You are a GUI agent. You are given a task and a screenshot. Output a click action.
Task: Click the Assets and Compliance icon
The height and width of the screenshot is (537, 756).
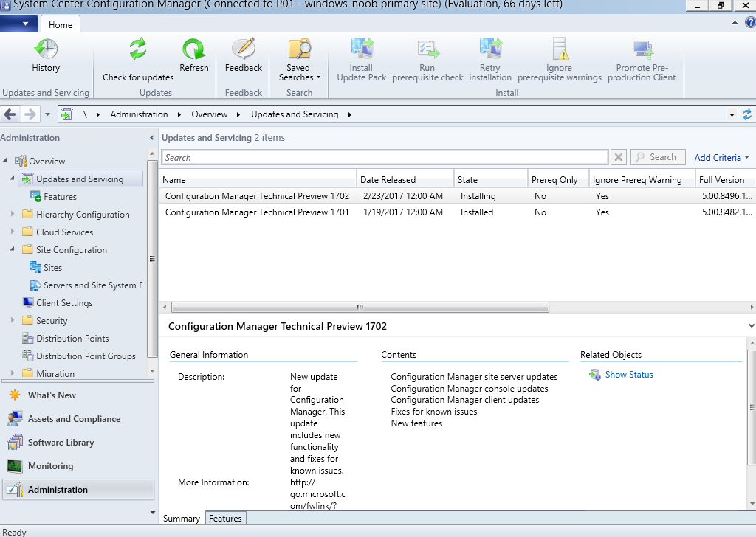tap(15, 419)
